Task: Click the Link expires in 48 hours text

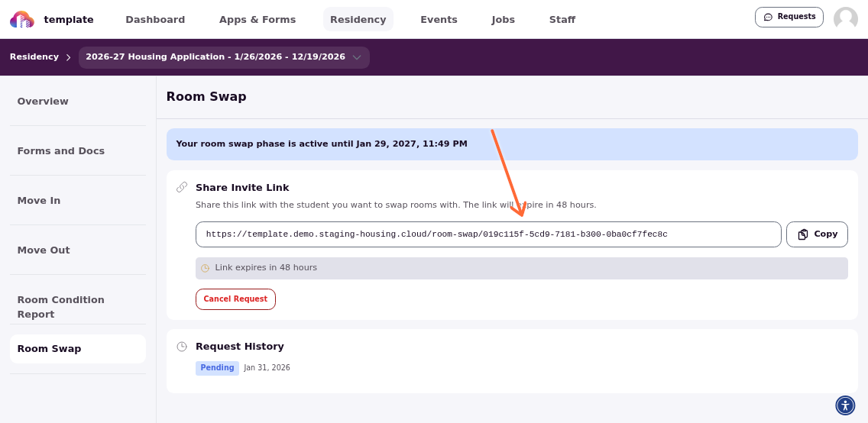Action: click(266, 268)
